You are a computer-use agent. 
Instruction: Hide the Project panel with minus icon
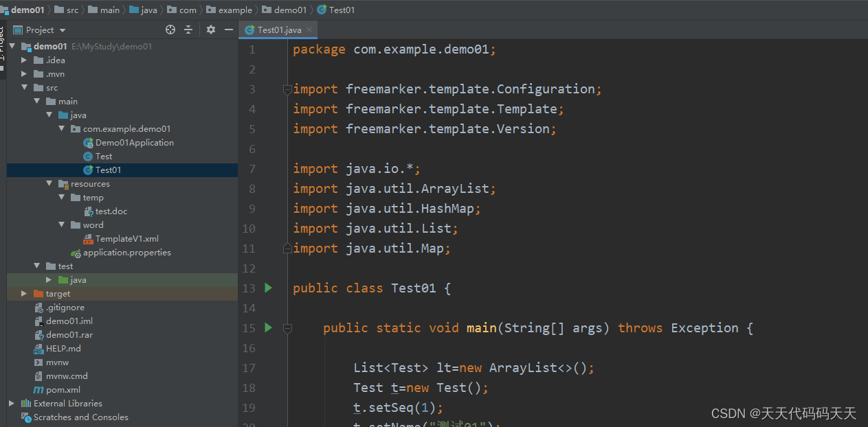[229, 30]
